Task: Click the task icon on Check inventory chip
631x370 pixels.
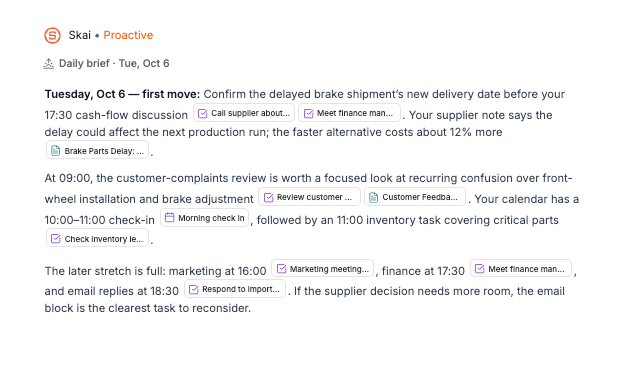Action: [x=56, y=239]
